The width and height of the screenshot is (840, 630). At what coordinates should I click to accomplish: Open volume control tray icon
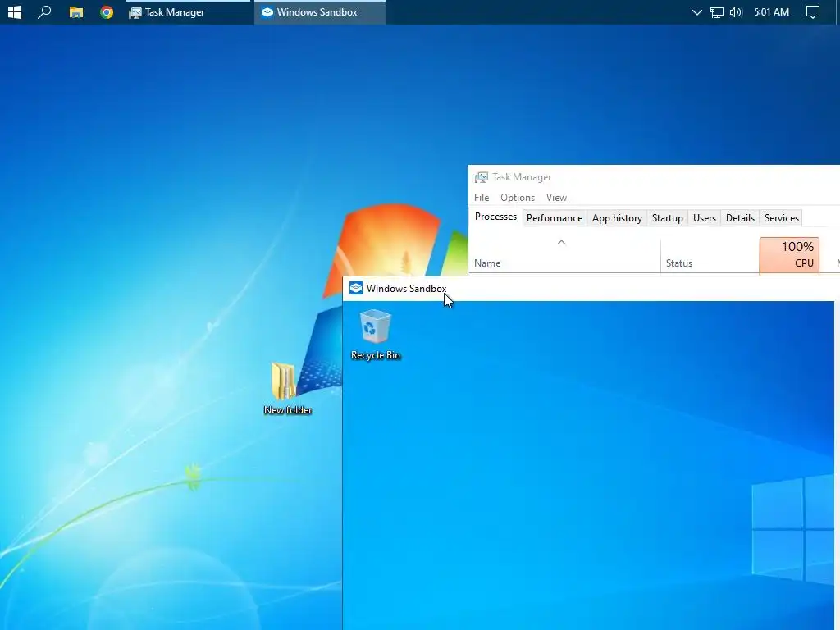(736, 11)
